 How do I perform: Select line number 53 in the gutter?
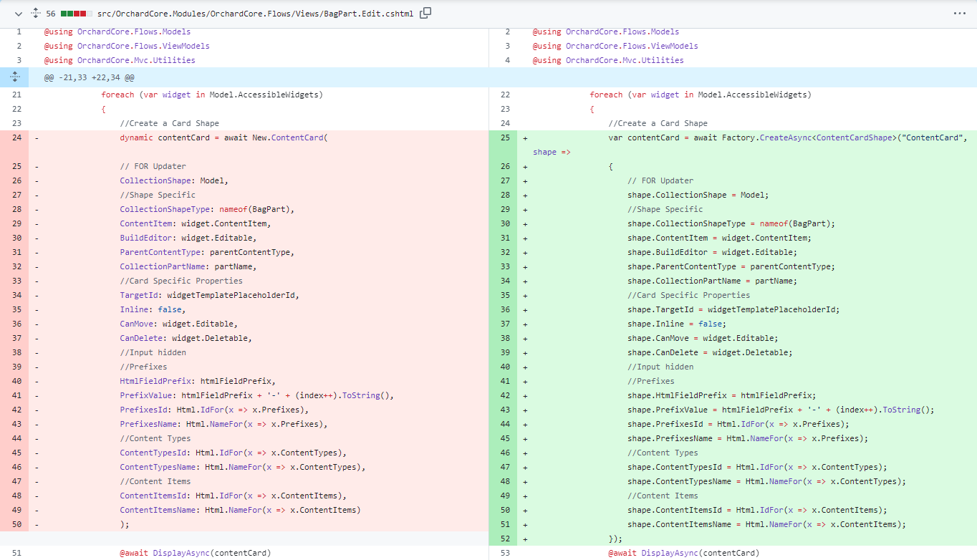tap(506, 553)
